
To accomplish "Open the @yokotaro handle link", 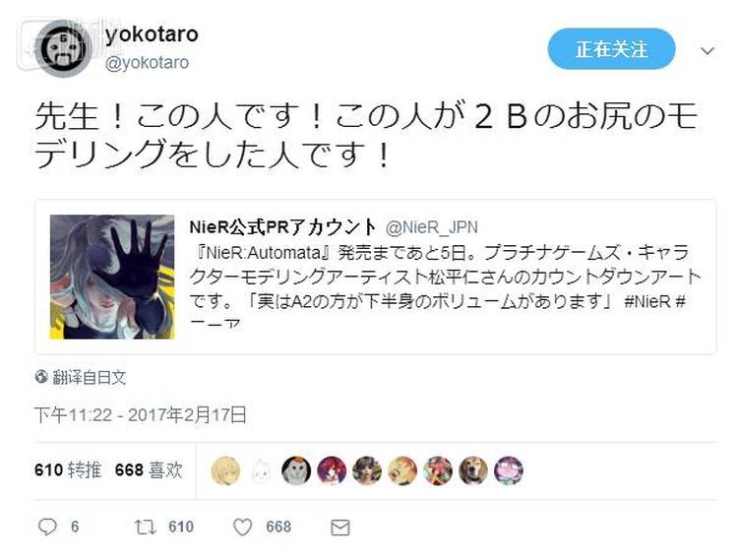I will [147, 63].
